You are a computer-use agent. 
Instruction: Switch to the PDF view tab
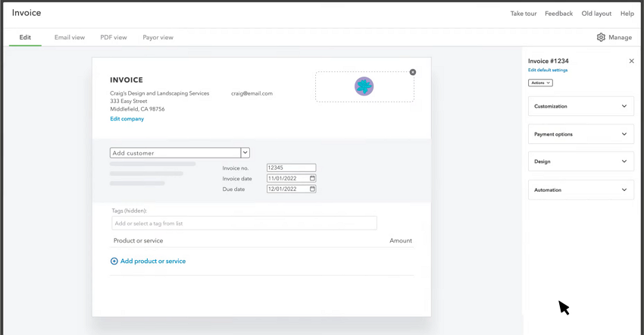(x=114, y=37)
